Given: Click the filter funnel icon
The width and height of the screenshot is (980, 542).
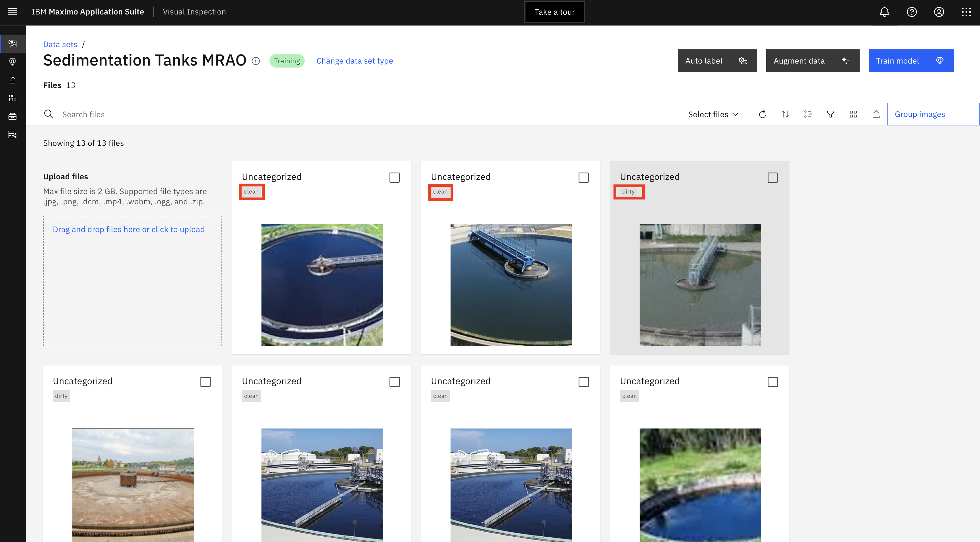Looking at the screenshot, I should coord(830,114).
